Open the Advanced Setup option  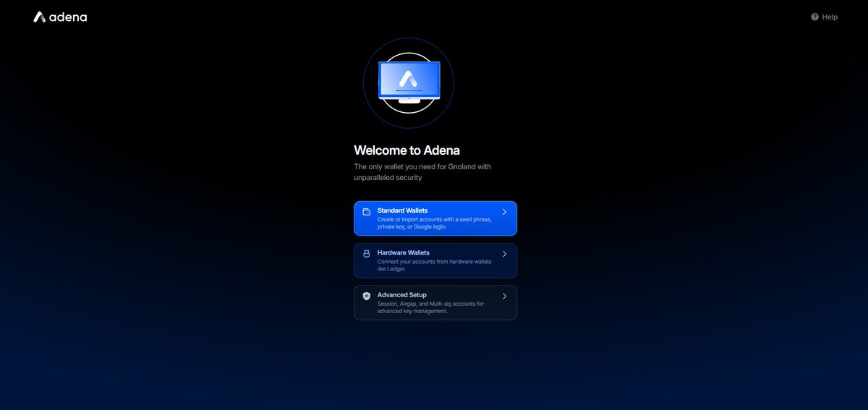(x=435, y=302)
